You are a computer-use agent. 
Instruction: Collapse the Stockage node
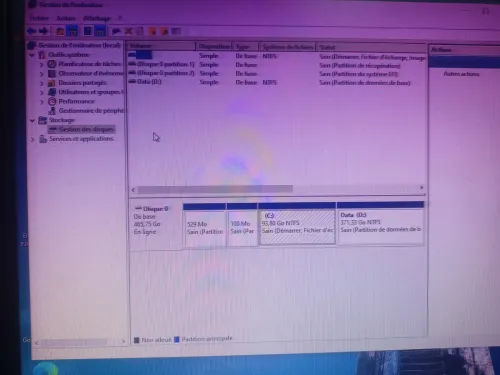tap(32, 120)
